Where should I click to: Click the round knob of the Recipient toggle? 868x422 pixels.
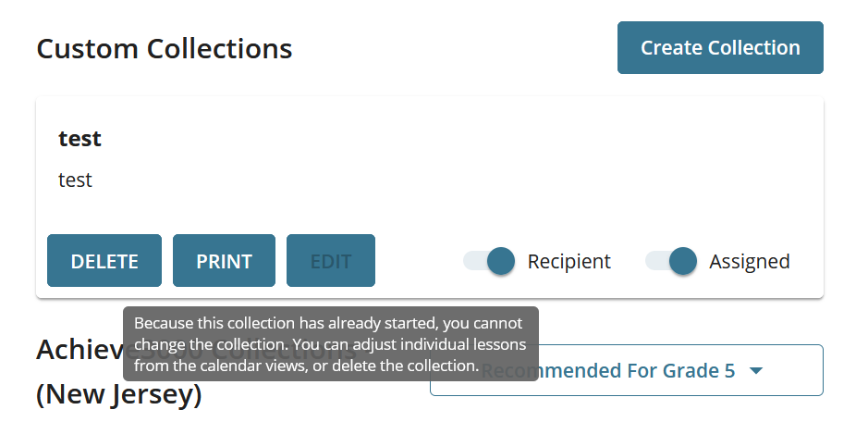pos(500,261)
